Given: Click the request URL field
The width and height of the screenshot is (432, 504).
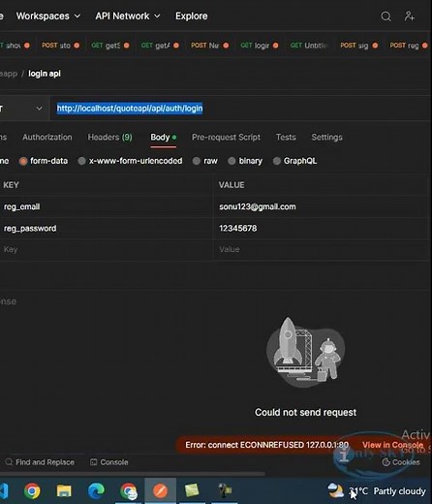Looking at the screenshot, I should point(240,109).
